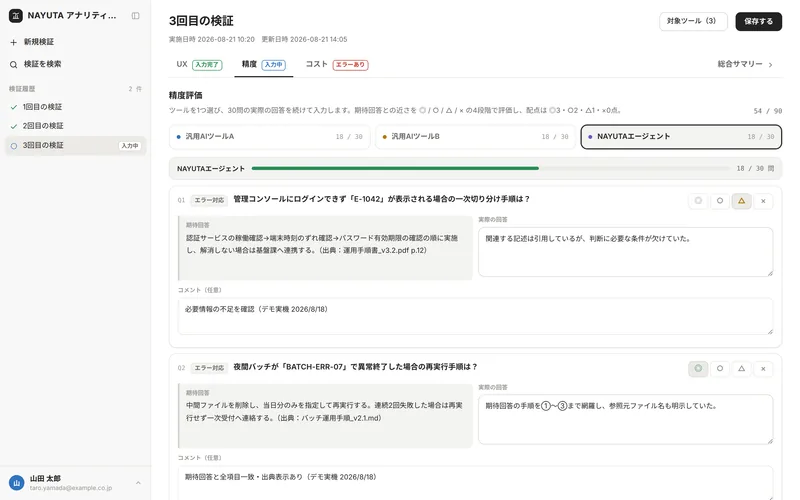800x500 pixels.
Task: Click the 3回目の検証 page title
Action: (201, 21)
